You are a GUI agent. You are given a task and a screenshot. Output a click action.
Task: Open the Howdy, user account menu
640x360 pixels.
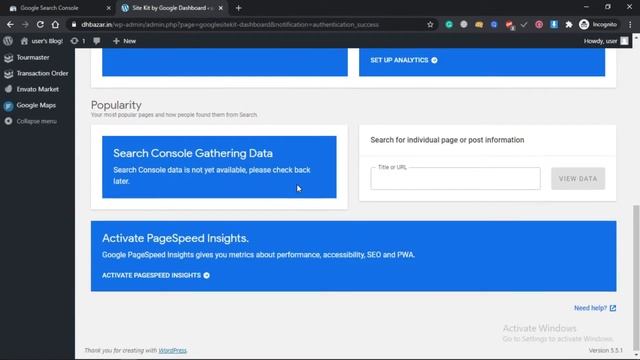click(606, 41)
